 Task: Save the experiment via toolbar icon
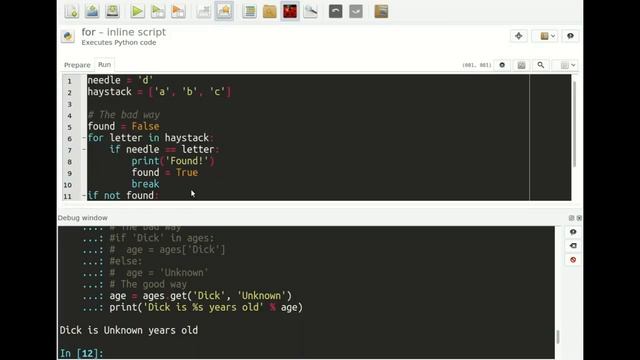pos(112,11)
